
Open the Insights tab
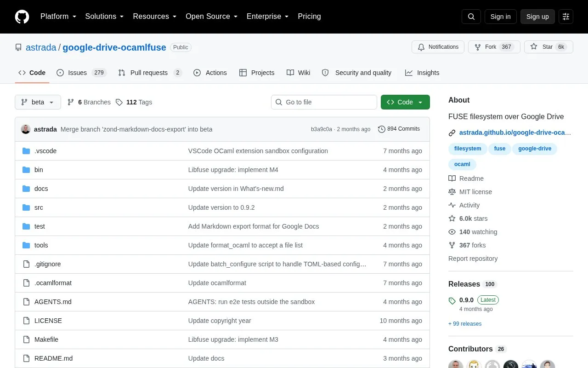click(422, 73)
